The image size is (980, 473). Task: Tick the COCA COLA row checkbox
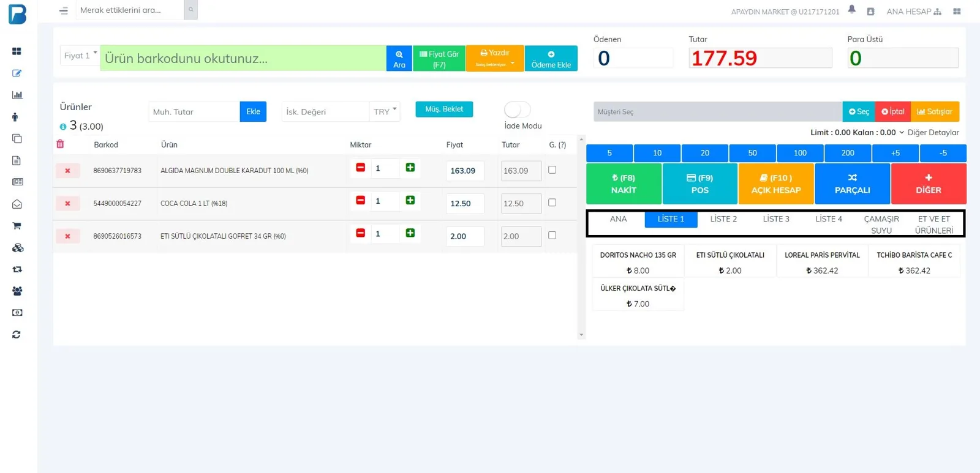tap(552, 203)
